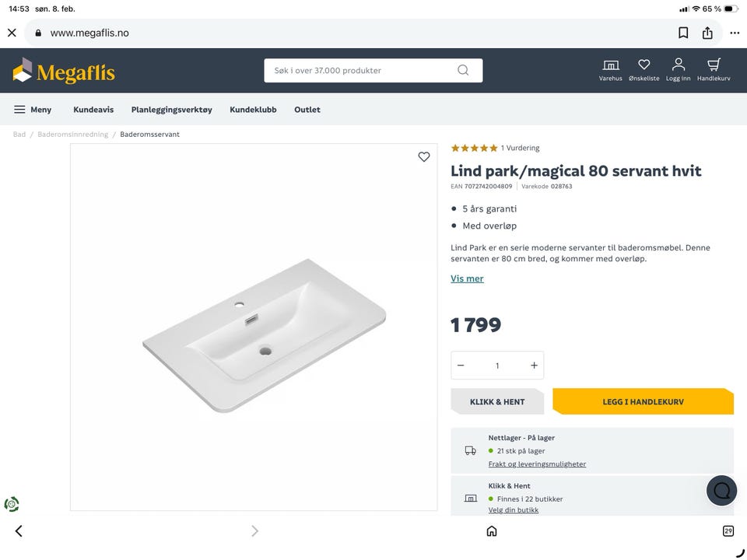
Task: Open the Varehus store locator icon
Action: 611,65
